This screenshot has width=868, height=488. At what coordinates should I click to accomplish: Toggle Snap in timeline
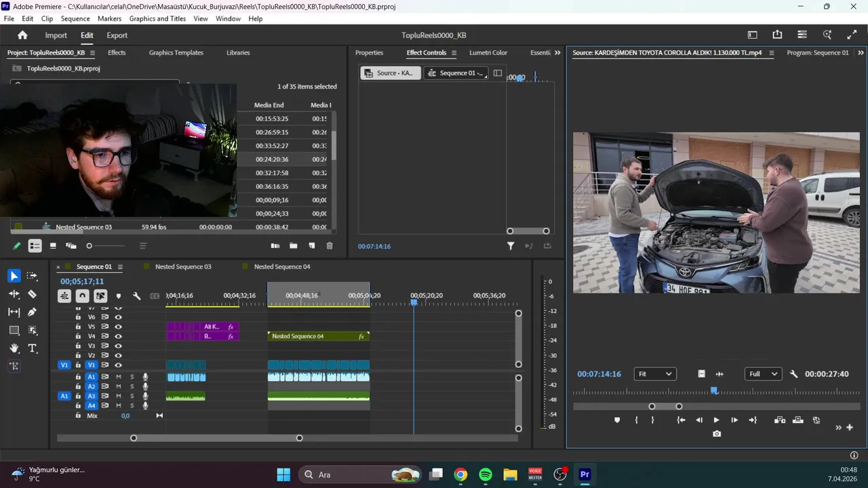point(82,296)
